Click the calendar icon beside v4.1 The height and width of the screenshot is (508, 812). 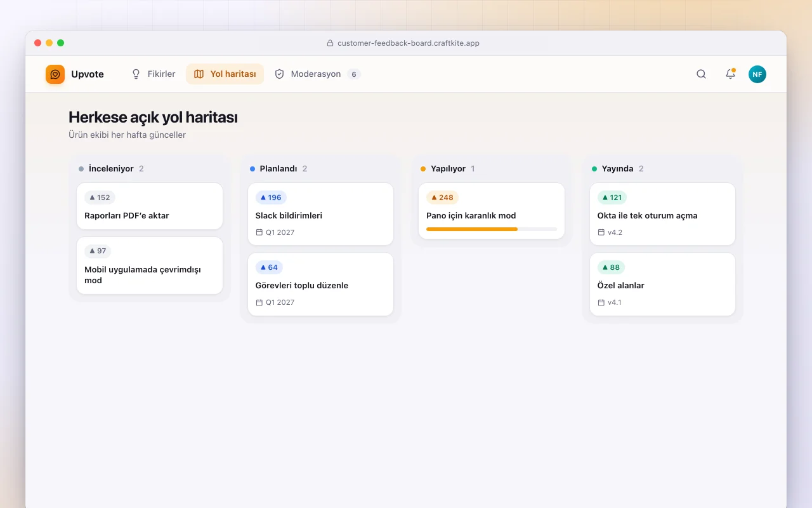click(601, 302)
